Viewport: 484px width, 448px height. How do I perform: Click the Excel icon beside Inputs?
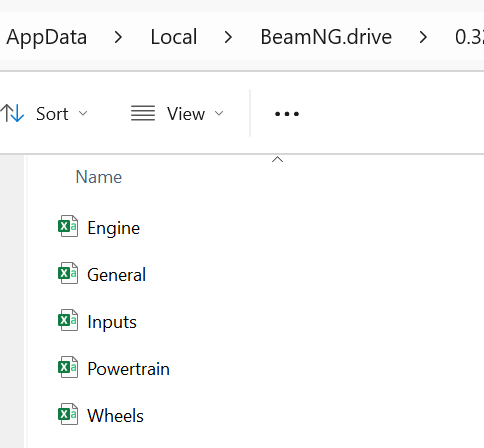[68, 320]
